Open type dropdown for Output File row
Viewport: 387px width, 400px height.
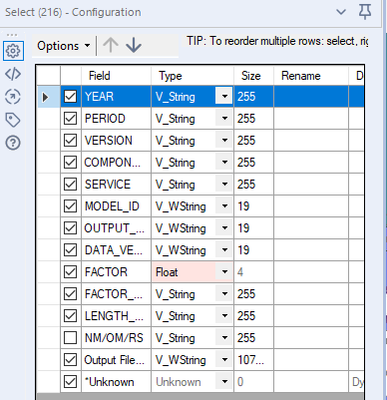pos(224,360)
